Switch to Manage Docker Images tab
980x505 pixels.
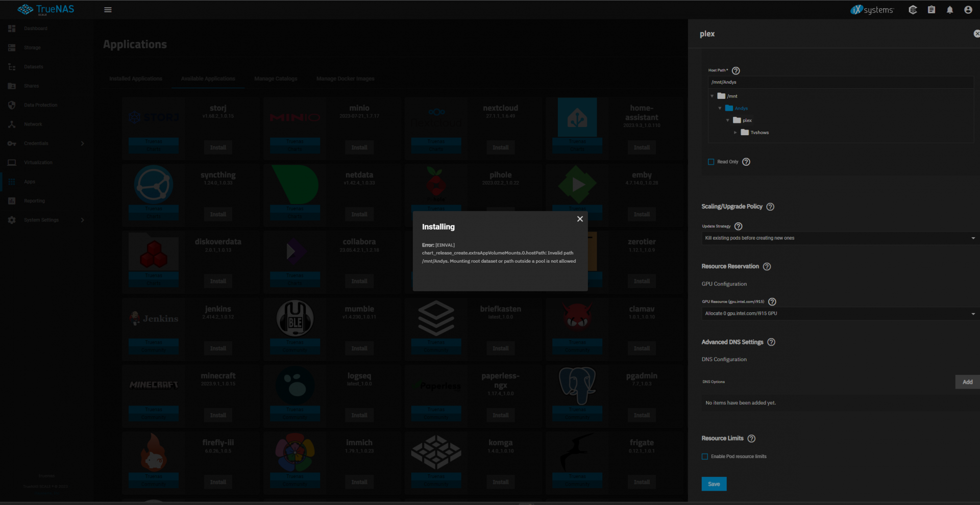346,79
